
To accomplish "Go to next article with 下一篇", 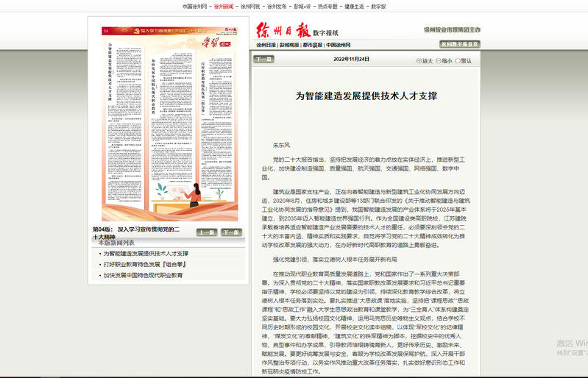I will pyautogui.click(x=263, y=60).
